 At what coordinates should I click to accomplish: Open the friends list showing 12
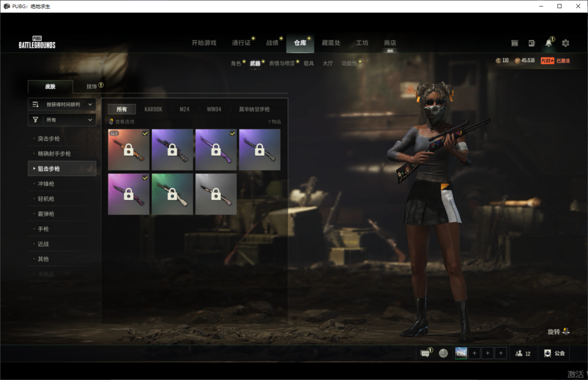523,353
